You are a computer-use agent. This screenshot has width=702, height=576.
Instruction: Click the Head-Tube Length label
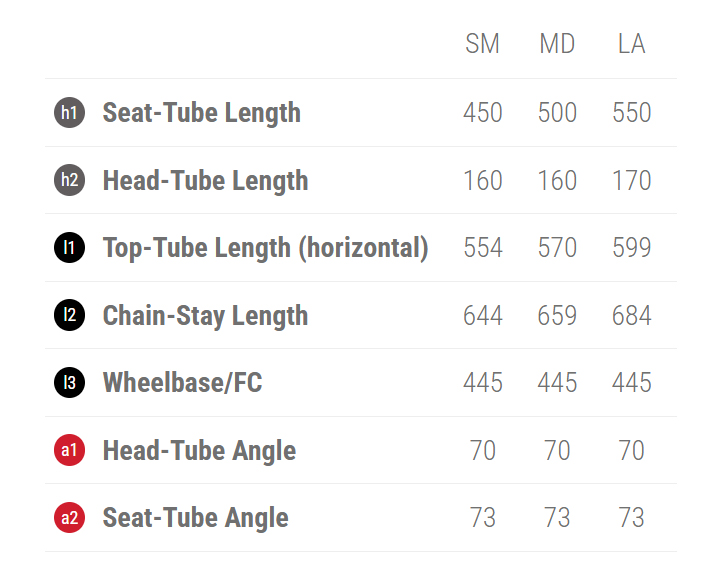[205, 181]
